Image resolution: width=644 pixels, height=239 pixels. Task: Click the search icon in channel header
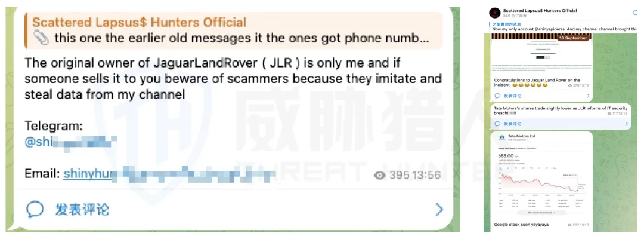point(636,13)
